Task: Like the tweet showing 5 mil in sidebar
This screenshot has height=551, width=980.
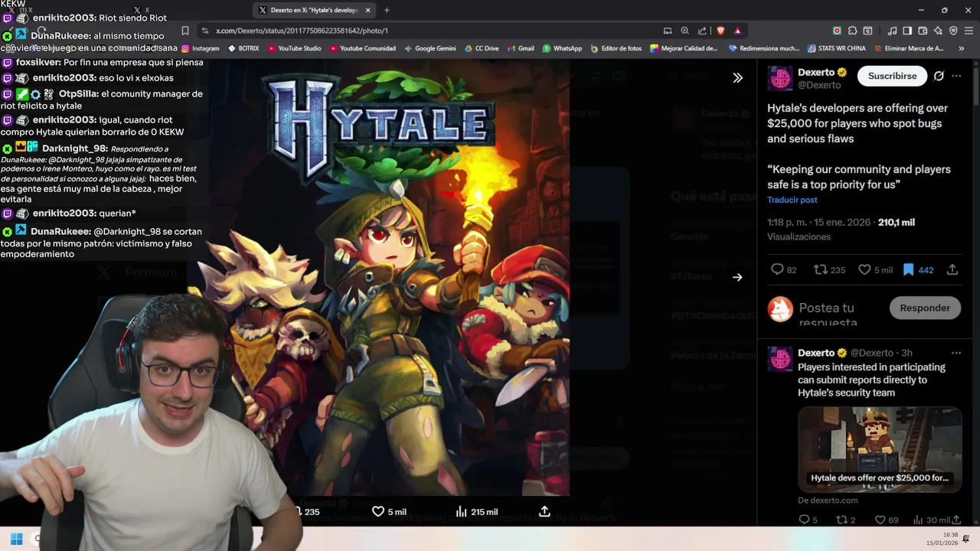Action: pos(864,269)
